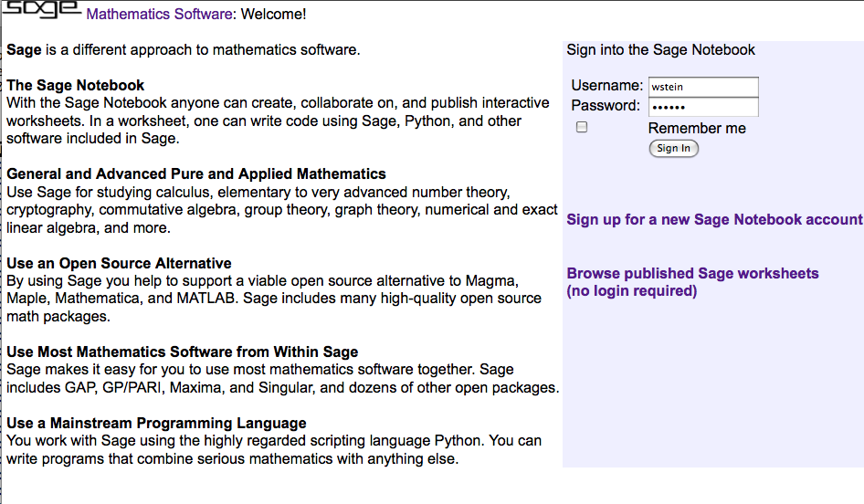
Task: Click the (no login required) link text
Action: (631, 291)
